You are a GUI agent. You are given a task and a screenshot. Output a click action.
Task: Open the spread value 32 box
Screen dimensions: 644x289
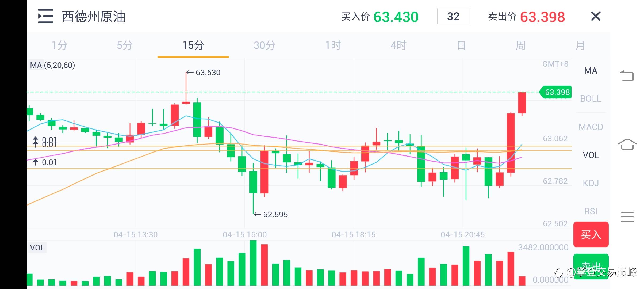(453, 16)
